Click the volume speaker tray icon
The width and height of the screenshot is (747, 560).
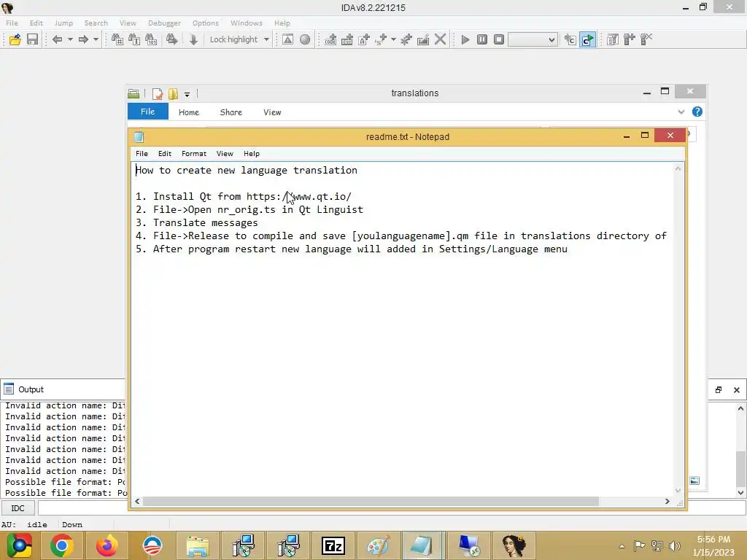click(x=675, y=545)
